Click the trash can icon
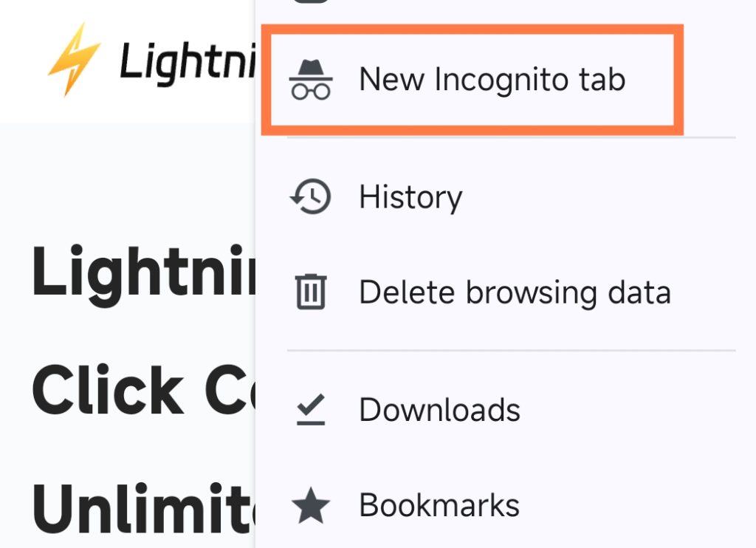The width and height of the screenshot is (756, 548). click(311, 292)
